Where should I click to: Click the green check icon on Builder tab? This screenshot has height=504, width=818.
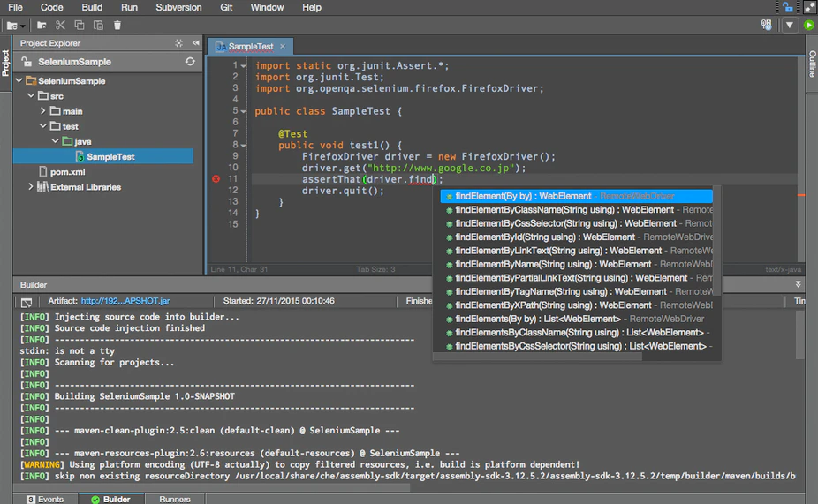point(95,500)
